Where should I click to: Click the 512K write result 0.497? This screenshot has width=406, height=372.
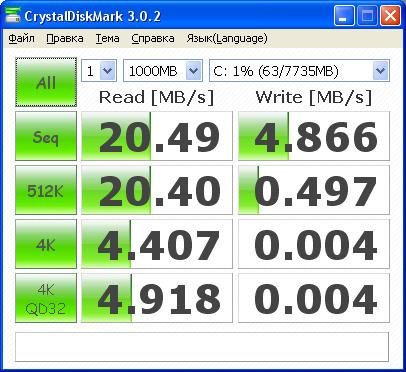pyautogui.click(x=314, y=190)
